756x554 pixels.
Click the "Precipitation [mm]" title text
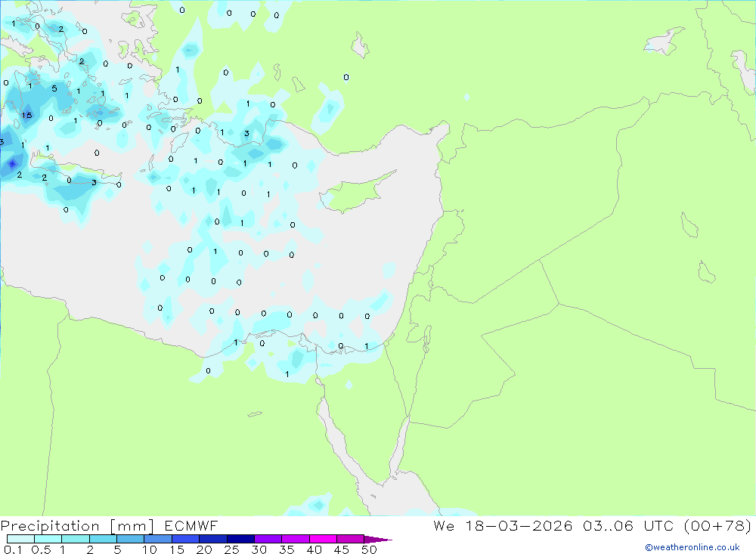[x=77, y=526]
